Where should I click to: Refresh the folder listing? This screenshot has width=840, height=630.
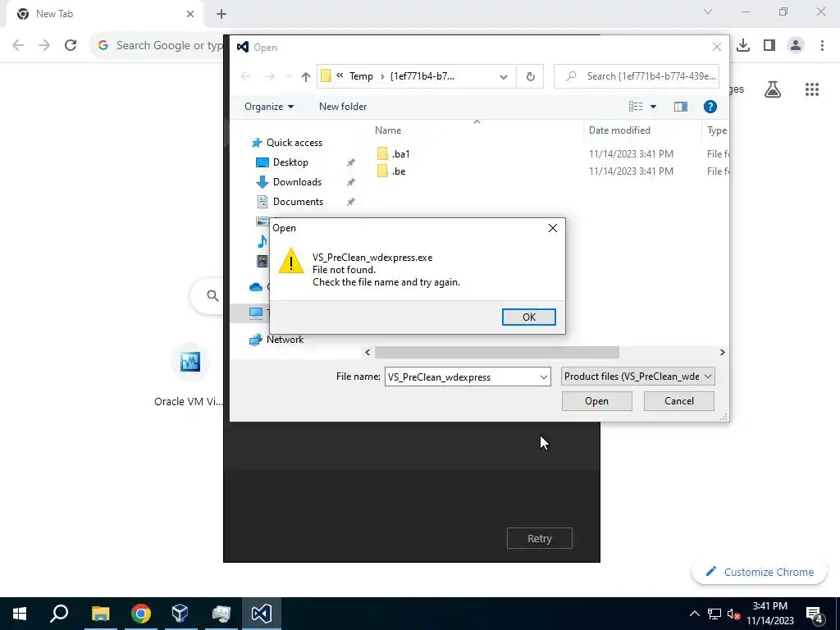click(x=530, y=76)
